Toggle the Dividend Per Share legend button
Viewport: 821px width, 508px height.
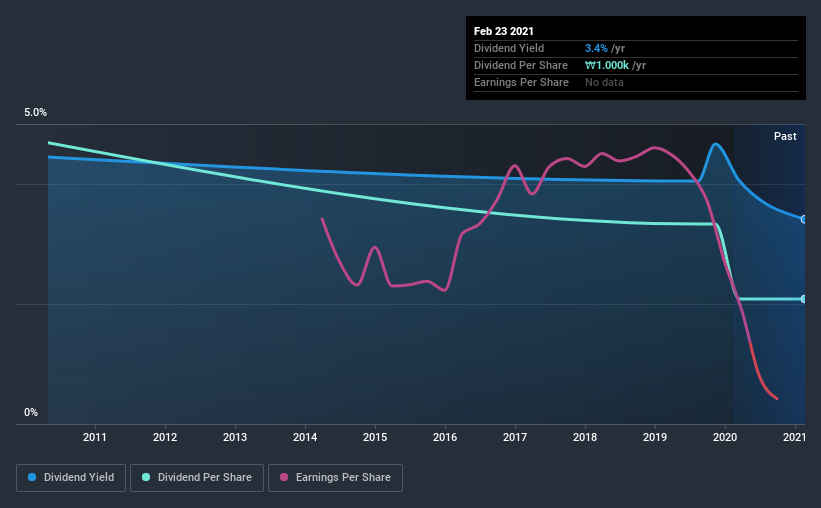pyautogui.click(x=197, y=478)
